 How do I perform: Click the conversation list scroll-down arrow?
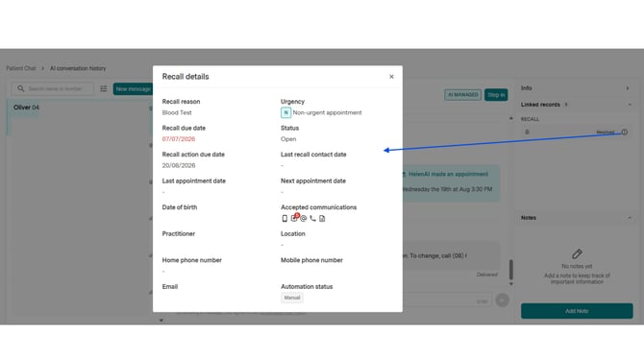pos(161,321)
